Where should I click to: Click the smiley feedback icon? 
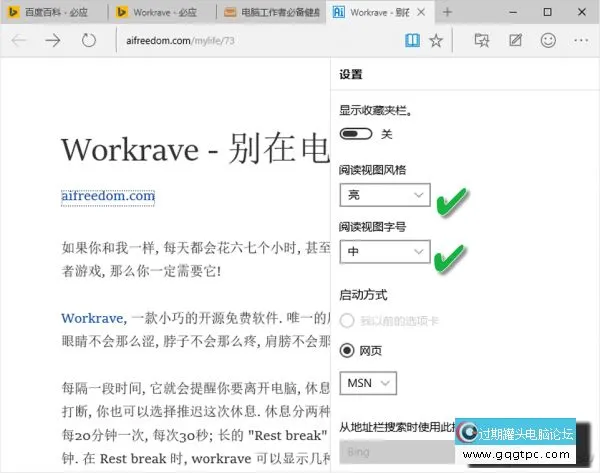click(547, 41)
